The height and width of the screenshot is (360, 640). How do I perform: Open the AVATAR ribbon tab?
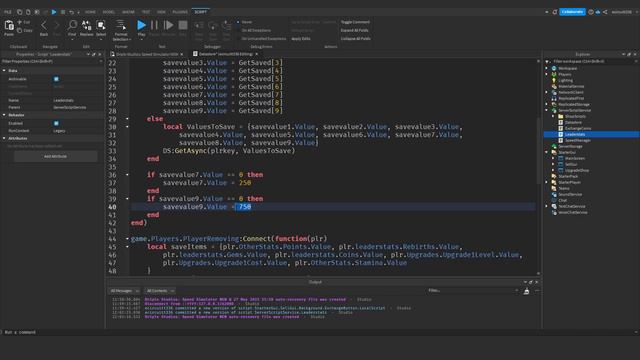[128, 12]
